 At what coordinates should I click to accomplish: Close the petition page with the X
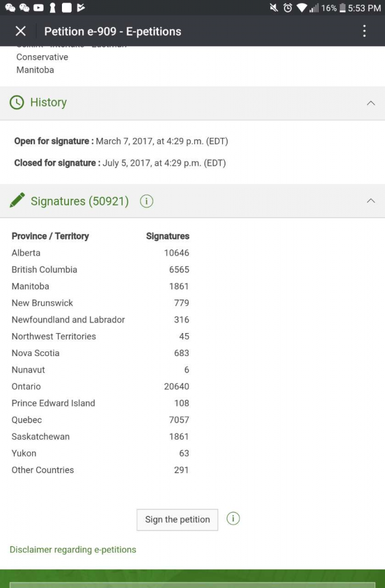point(21,31)
